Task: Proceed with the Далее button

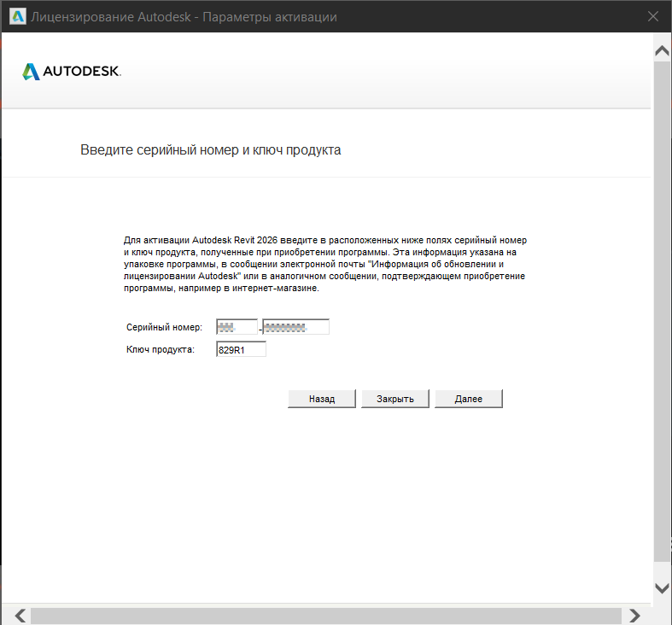Action: click(x=469, y=399)
